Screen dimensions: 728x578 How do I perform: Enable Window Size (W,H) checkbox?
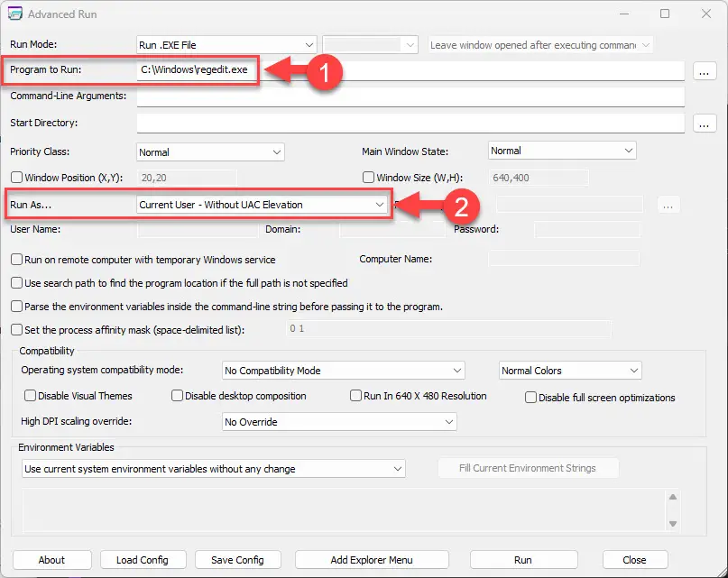click(368, 178)
